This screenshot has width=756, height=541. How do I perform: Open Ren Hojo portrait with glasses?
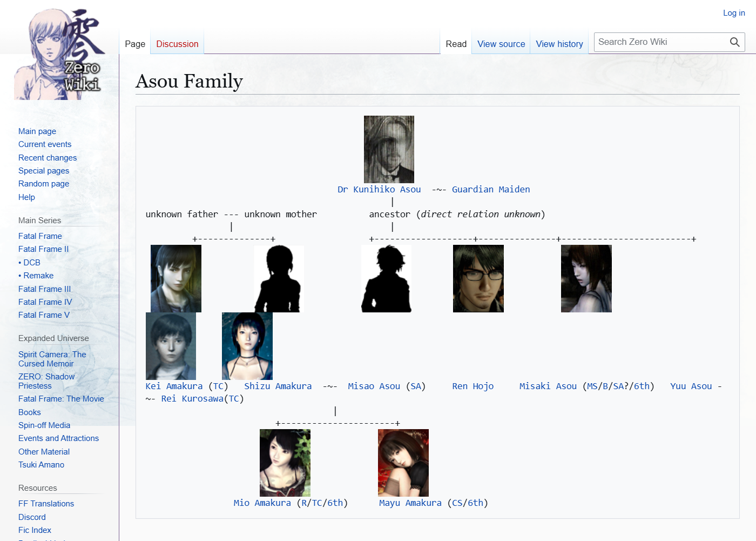click(x=478, y=278)
